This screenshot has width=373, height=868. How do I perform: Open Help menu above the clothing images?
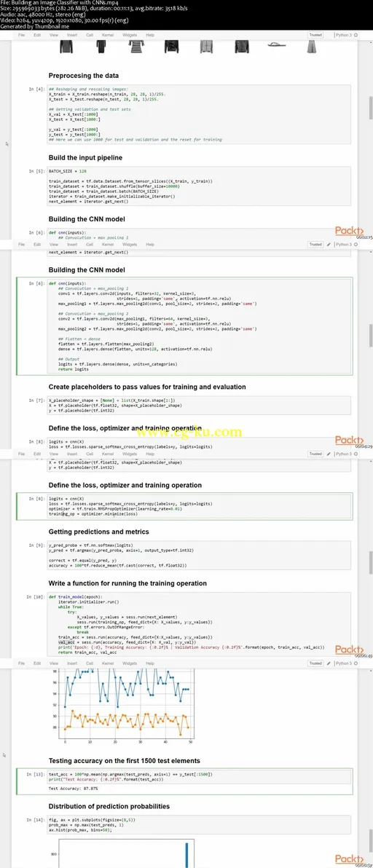point(150,35)
